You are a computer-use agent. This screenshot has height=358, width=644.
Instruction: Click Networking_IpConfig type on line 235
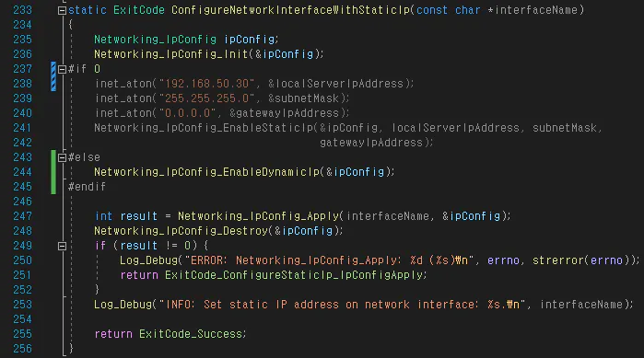pyautogui.click(x=156, y=40)
